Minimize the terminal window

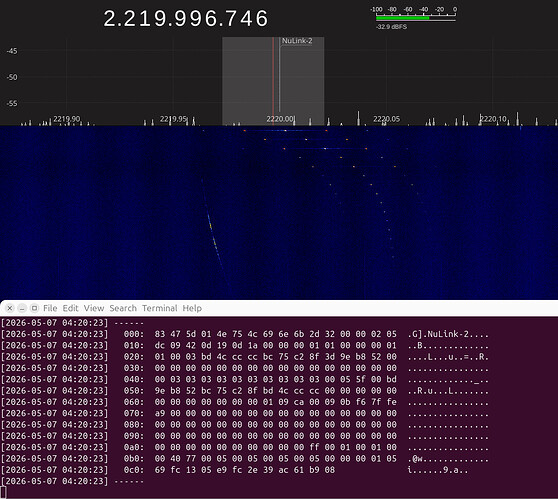point(22,308)
